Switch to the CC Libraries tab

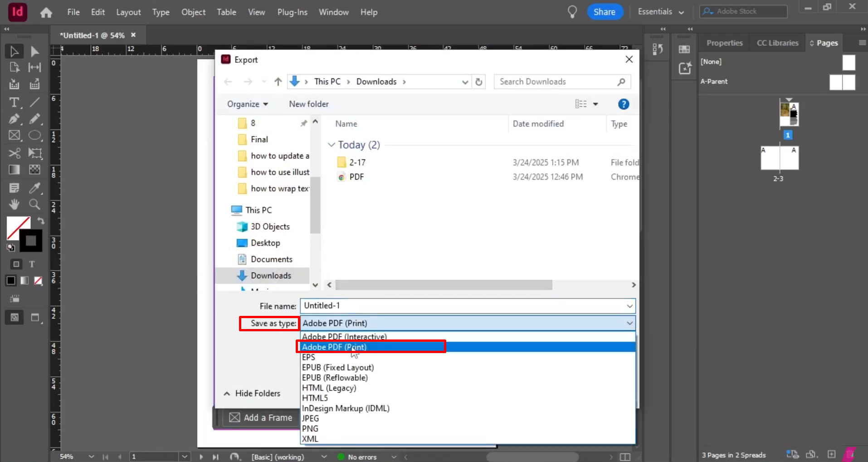tap(777, 43)
